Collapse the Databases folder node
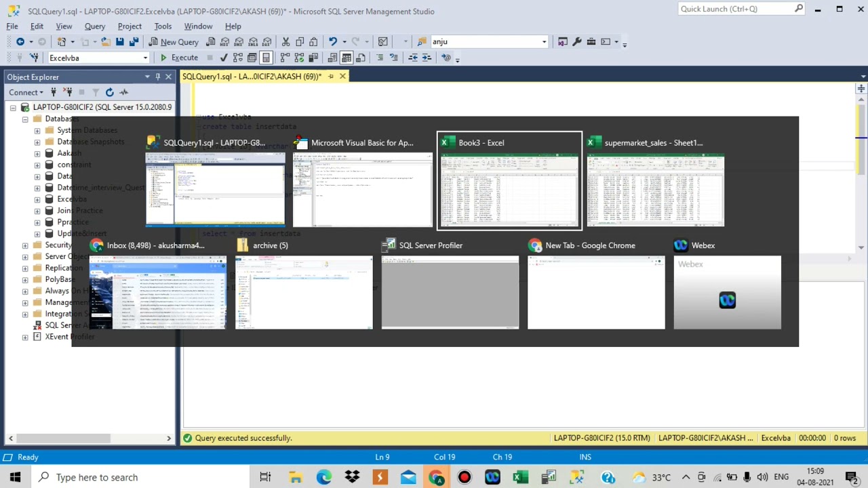Screen dimensions: 868x488 25,119
